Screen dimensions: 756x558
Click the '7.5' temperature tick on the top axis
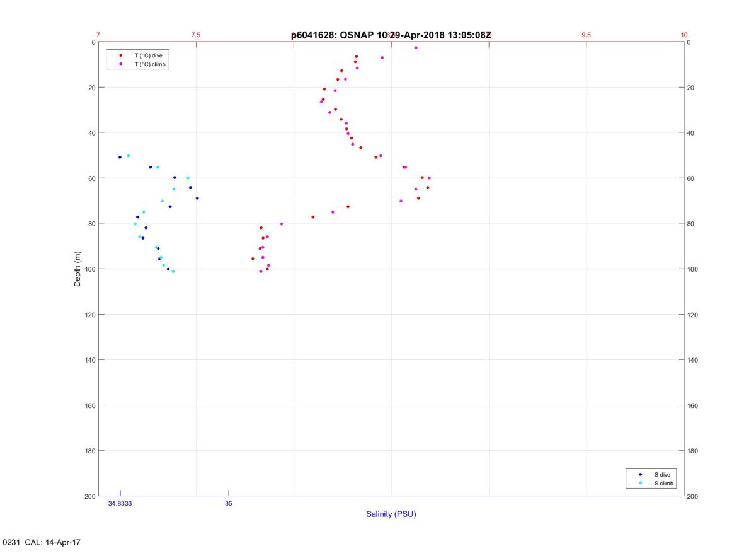[196, 35]
